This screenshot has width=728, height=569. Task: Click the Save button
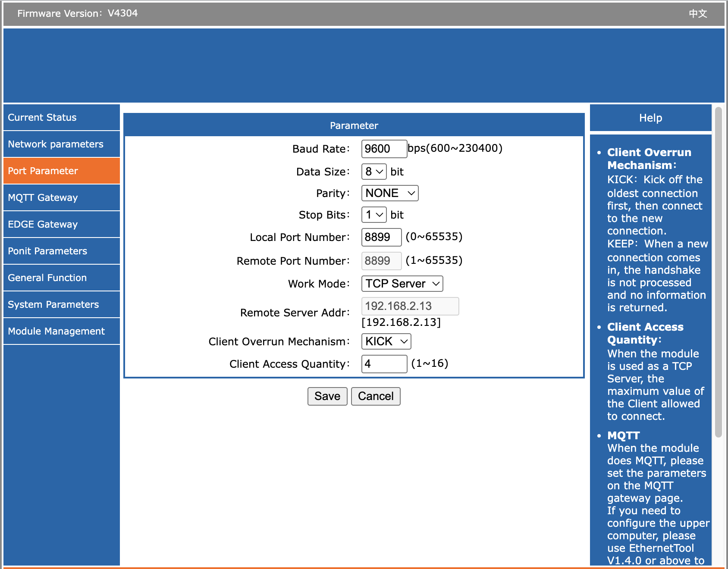click(x=327, y=396)
